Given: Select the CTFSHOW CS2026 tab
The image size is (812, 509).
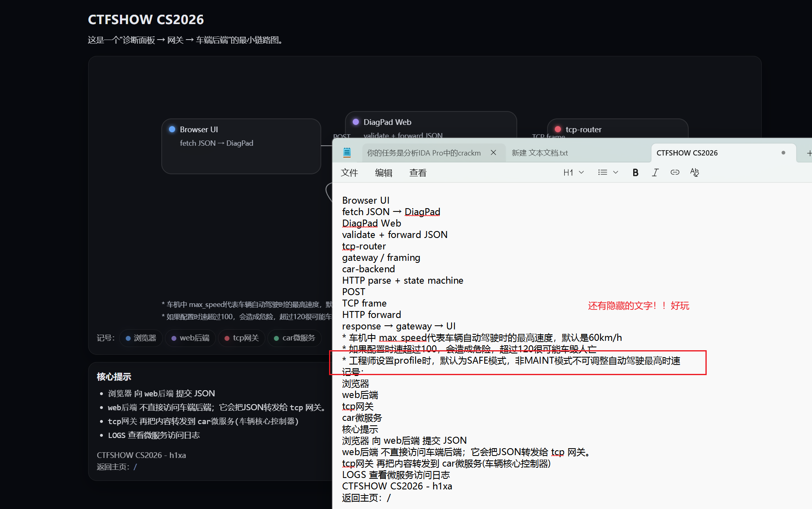Looking at the screenshot, I should point(687,153).
